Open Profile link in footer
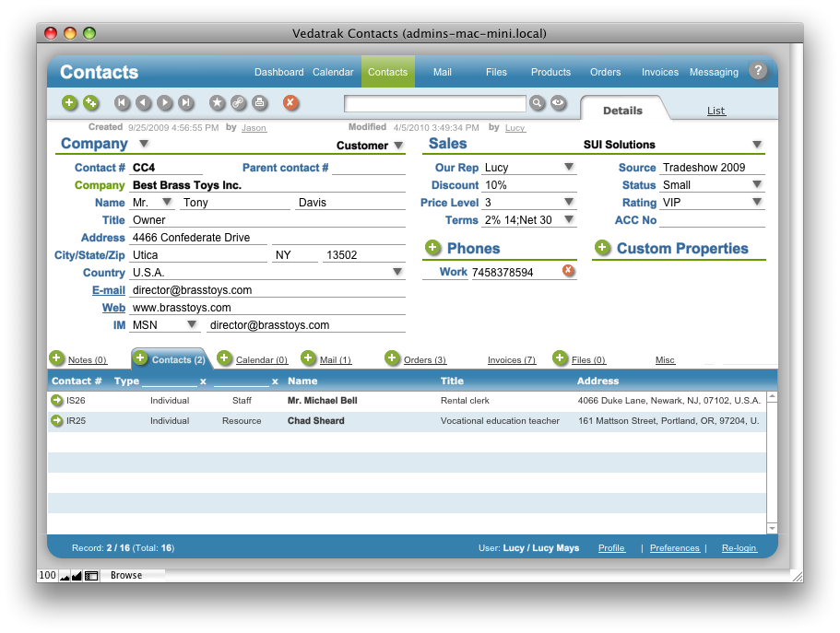 point(611,548)
